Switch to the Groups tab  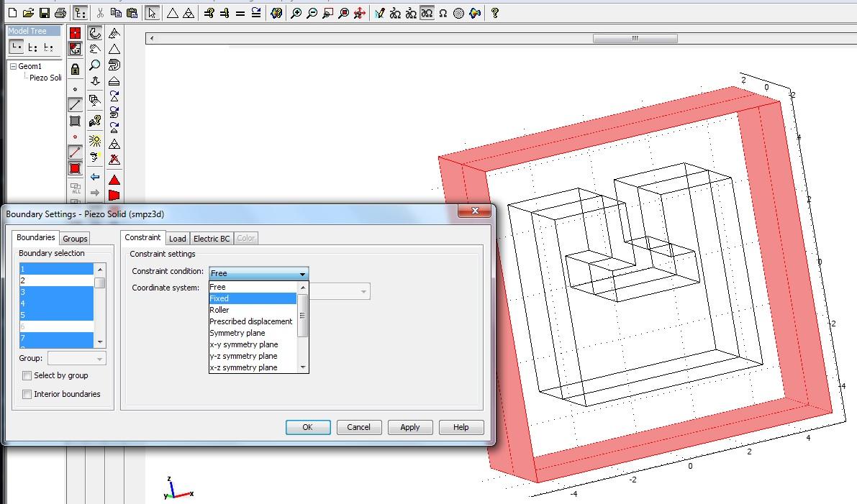(x=75, y=239)
